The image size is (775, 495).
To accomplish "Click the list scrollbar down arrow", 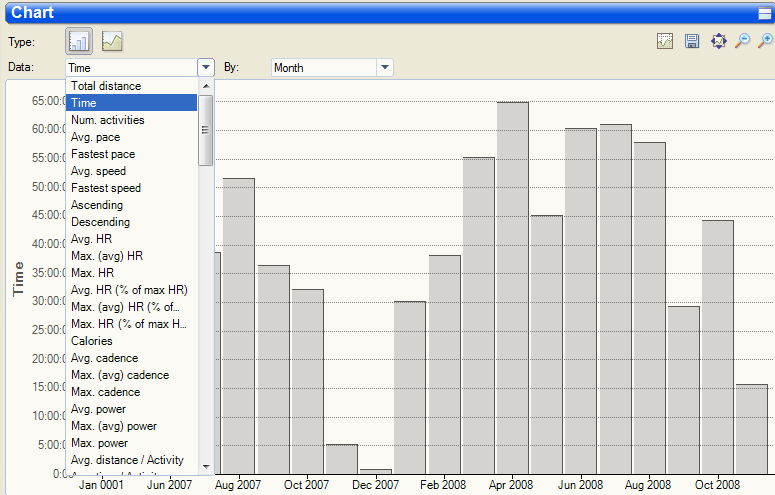I will (x=206, y=467).
